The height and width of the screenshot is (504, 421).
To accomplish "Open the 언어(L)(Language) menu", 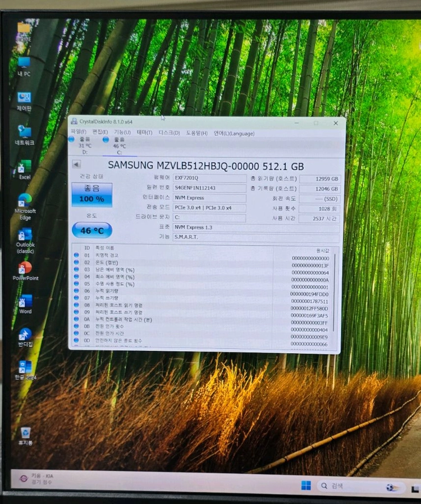I will 234,133.
